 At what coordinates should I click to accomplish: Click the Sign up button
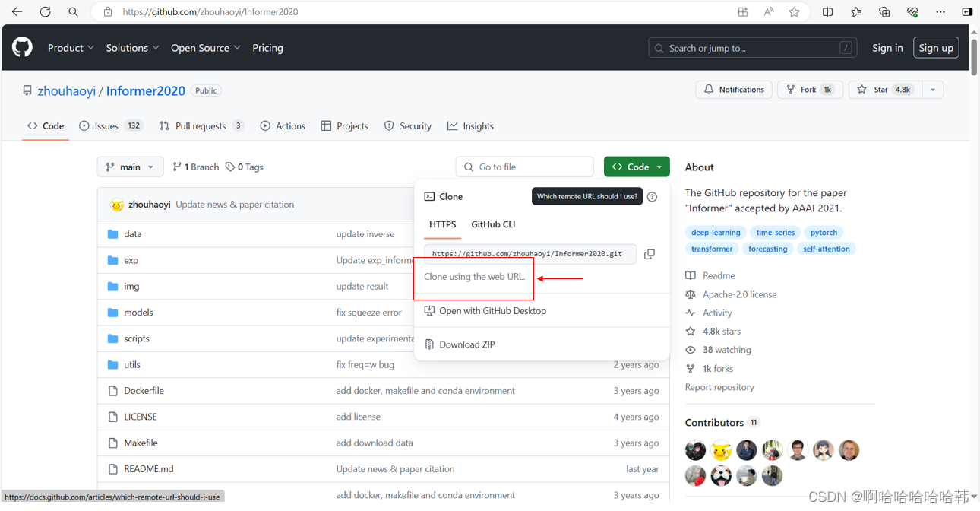tap(936, 47)
